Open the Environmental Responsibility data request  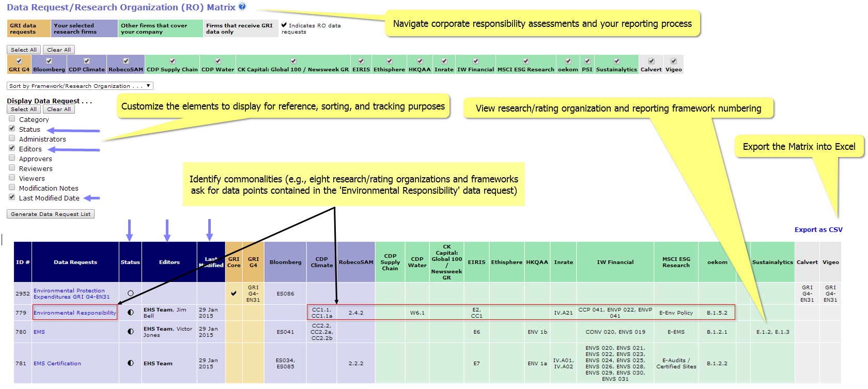75,313
